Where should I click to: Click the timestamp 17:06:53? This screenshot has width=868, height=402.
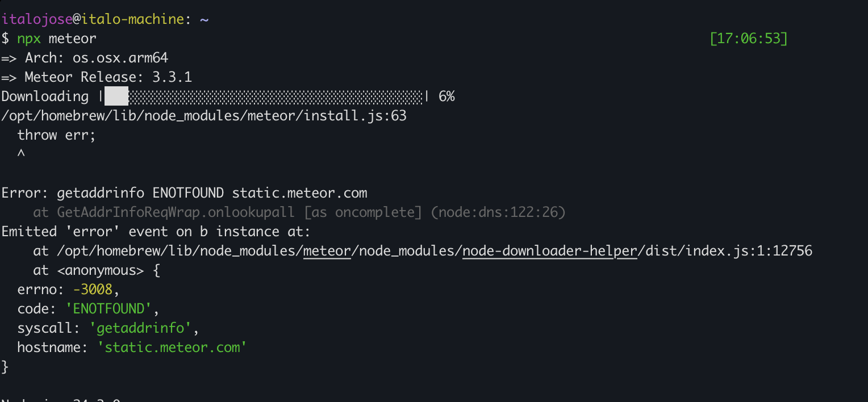click(749, 39)
